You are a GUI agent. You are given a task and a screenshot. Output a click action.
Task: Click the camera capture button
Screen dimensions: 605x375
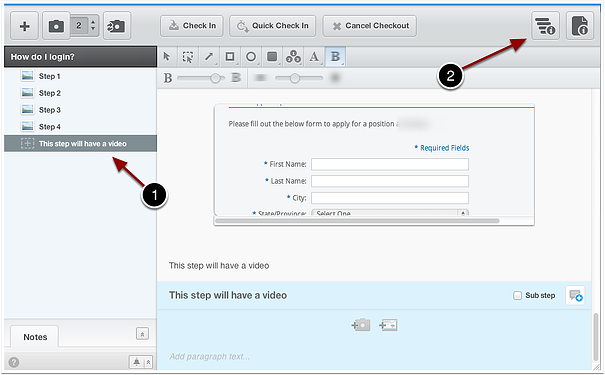click(x=56, y=26)
